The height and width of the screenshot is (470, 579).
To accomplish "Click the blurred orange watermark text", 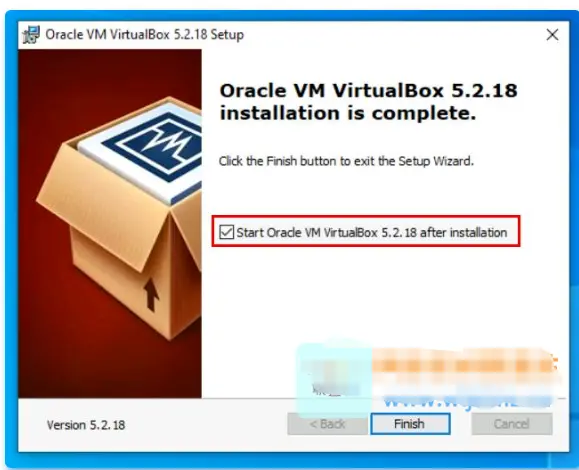I will coord(465,365).
